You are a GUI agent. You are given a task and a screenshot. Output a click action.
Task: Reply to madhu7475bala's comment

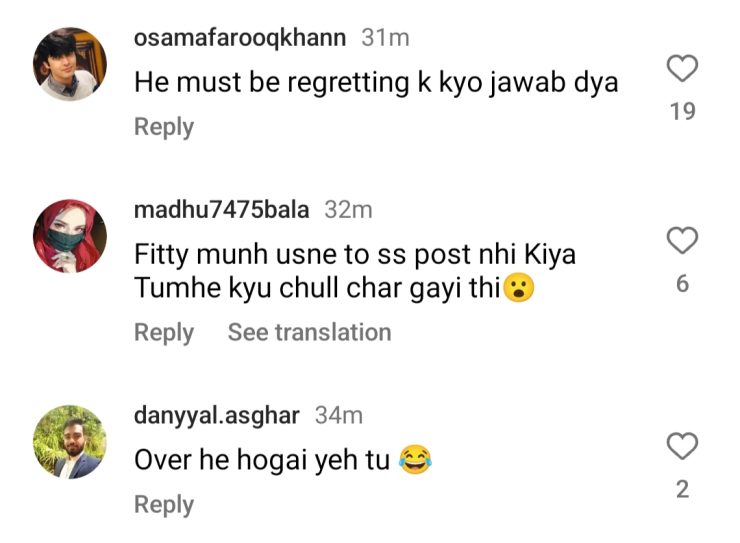[x=164, y=332]
